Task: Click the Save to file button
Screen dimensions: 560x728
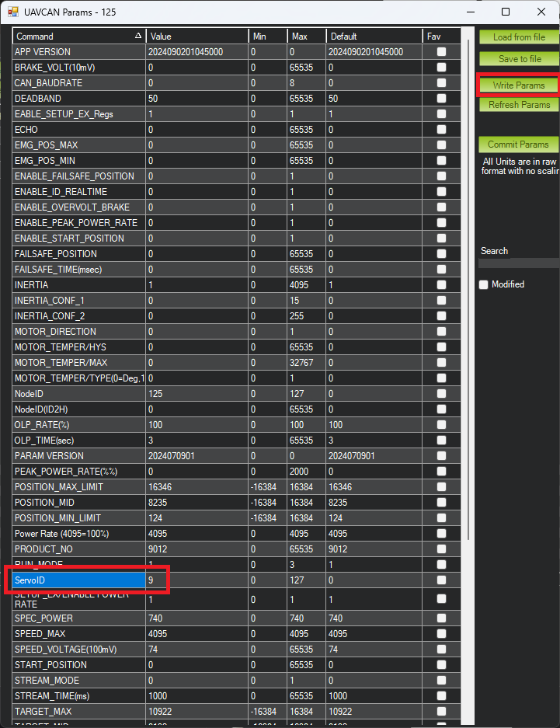Action: (519, 59)
